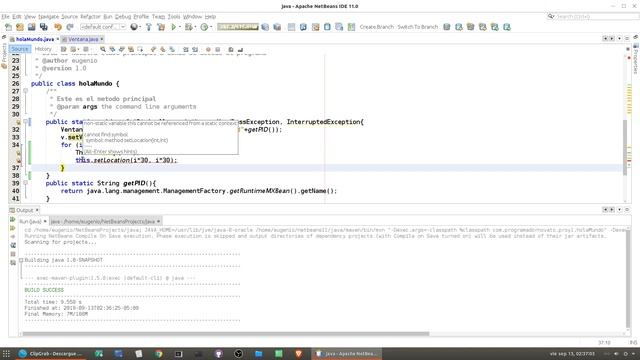
Task: Click the Stop Macro Recording icon
Action: pyautogui.click(x=218, y=49)
